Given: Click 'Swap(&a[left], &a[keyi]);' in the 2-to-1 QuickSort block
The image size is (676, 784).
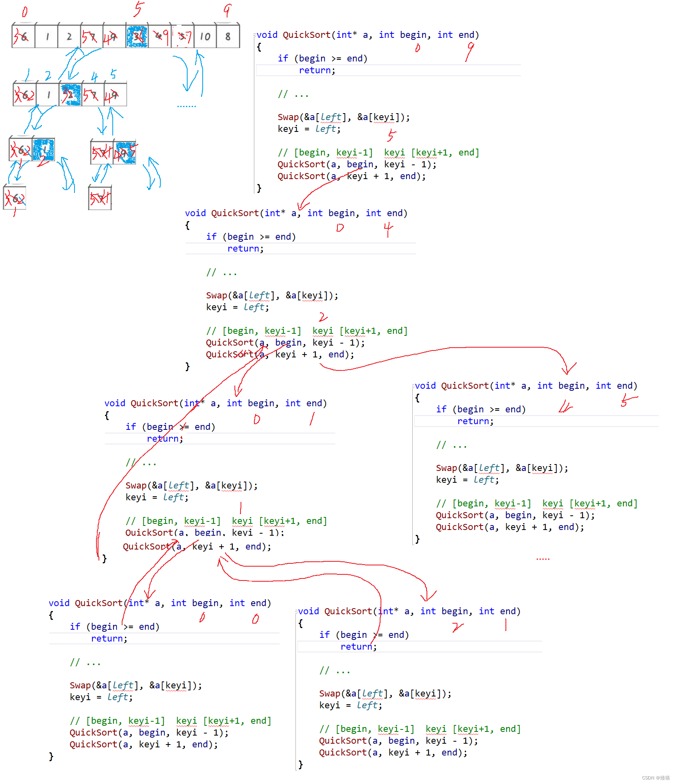Looking at the screenshot, I should [x=385, y=694].
